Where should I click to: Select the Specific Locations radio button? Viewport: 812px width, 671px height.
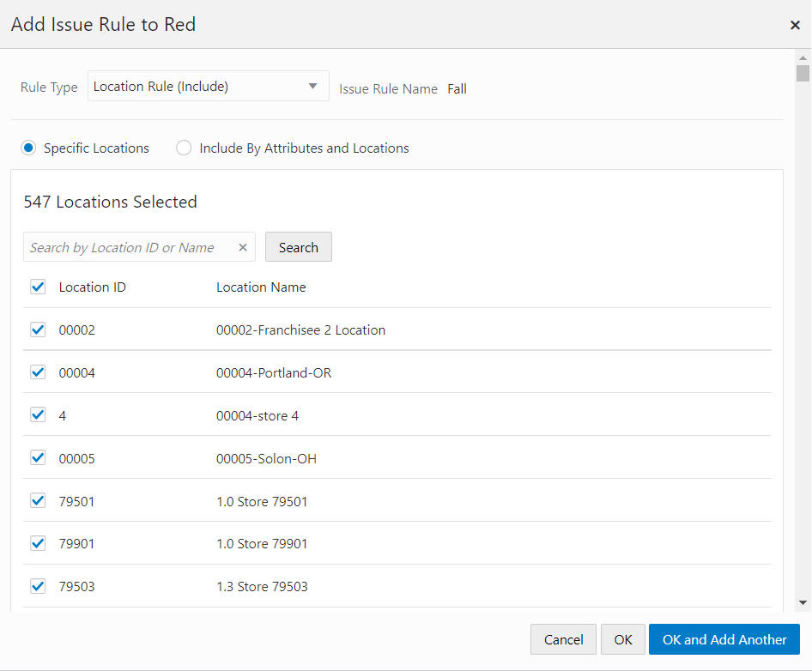tap(28, 148)
